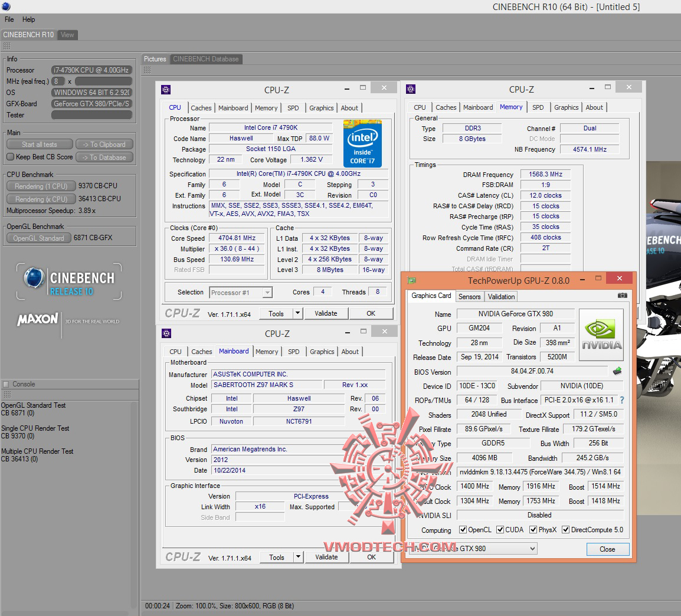Open Tools dropdown arrow in upper CPU-Z window
The height and width of the screenshot is (616, 681).
tap(297, 313)
